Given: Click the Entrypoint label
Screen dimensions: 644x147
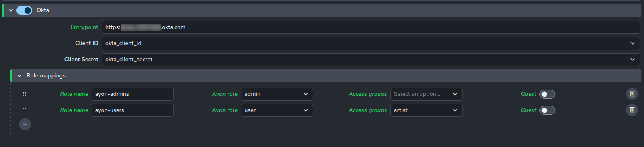Looking at the screenshot, I should (x=84, y=27).
